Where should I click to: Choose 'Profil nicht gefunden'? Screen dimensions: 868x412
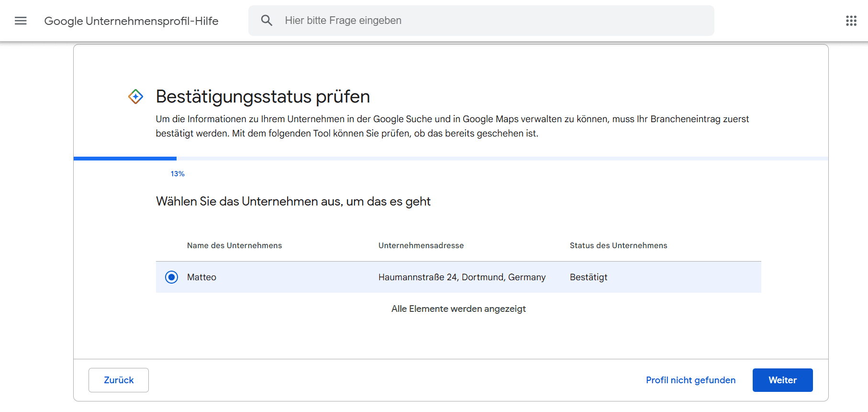(x=690, y=380)
